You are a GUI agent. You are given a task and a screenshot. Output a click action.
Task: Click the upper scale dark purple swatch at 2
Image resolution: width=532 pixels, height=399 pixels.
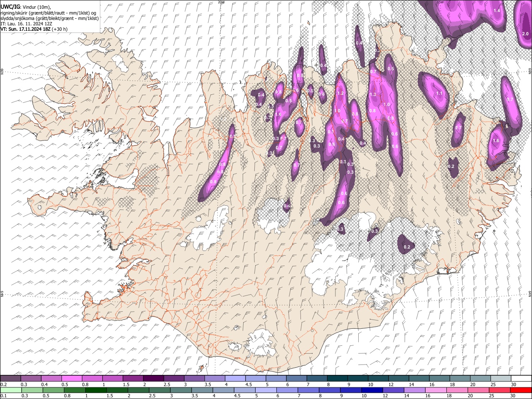tap(153, 379)
